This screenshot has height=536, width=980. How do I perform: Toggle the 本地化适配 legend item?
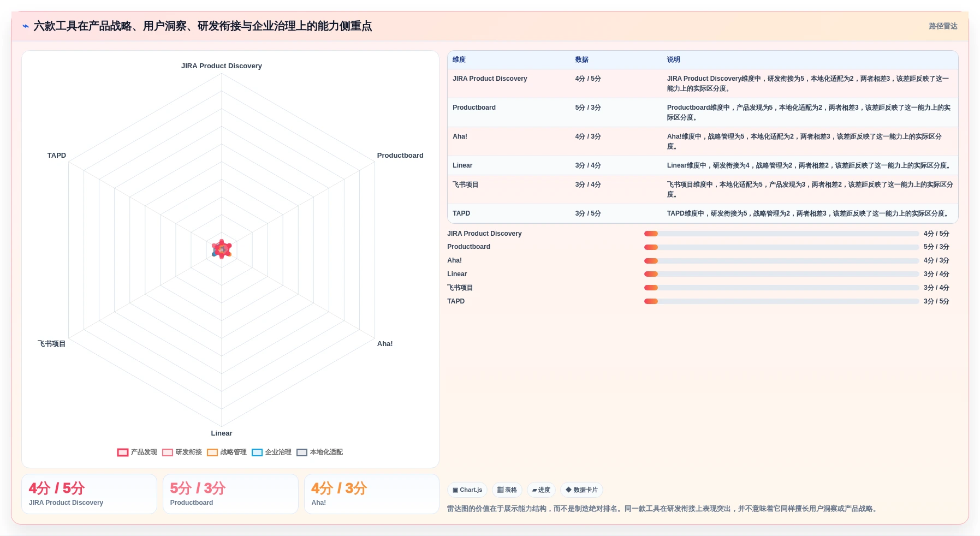(319, 452)
